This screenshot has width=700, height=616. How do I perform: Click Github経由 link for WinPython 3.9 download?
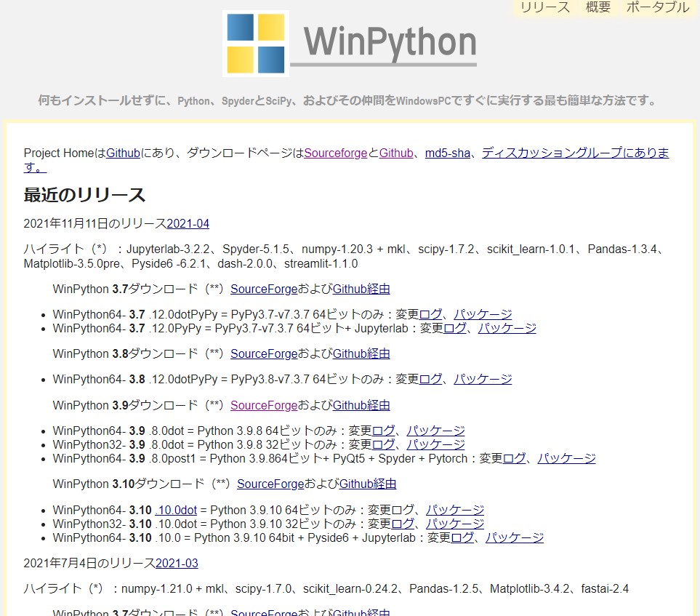pyautogui.click(x=361, y=405)
